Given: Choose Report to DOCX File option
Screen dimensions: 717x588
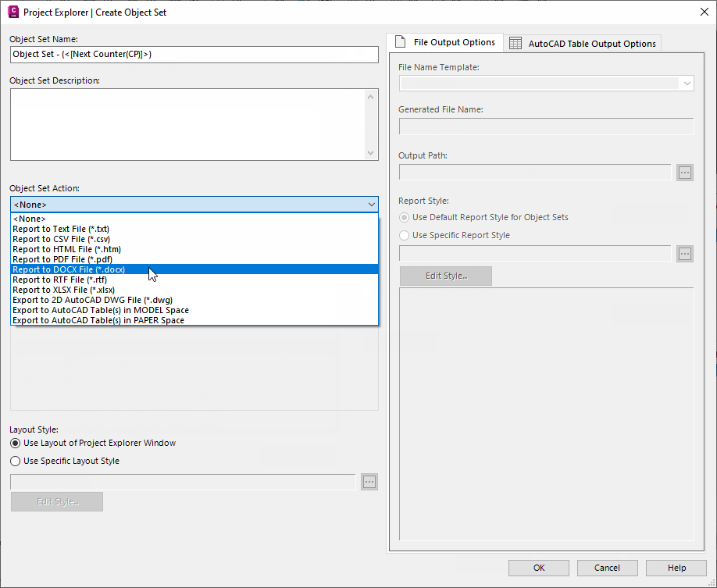Looking at the screenshot, I should [69, 269].
